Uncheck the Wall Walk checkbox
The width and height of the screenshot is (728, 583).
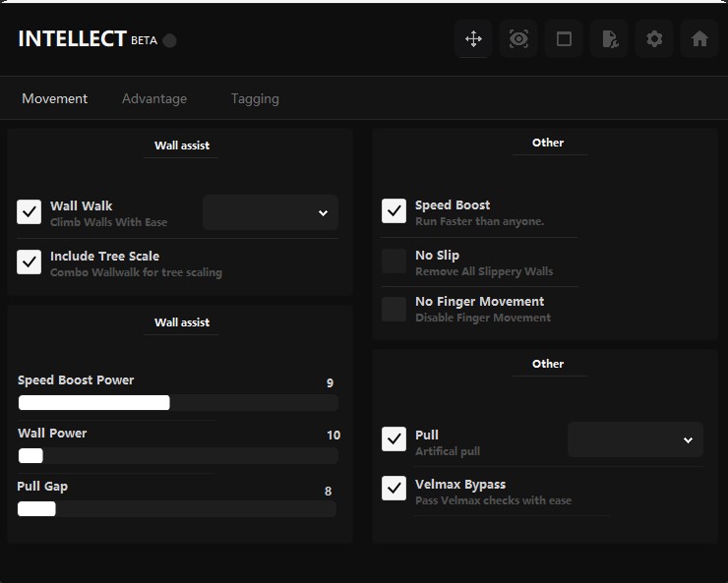30,212
